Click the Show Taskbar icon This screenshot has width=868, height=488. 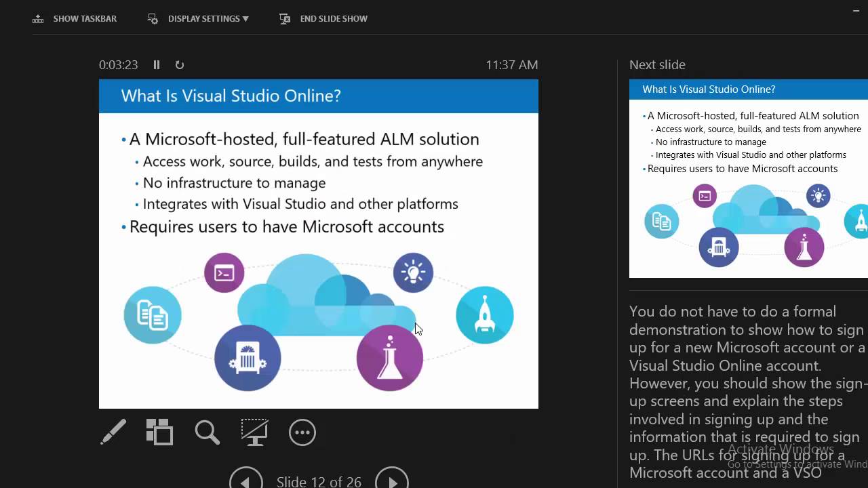point(38,19)
